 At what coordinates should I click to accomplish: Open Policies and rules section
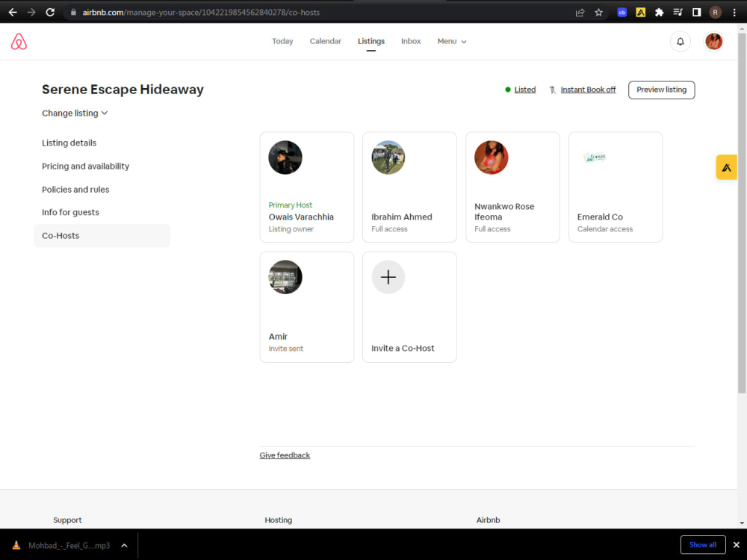[x=75, y=190]
